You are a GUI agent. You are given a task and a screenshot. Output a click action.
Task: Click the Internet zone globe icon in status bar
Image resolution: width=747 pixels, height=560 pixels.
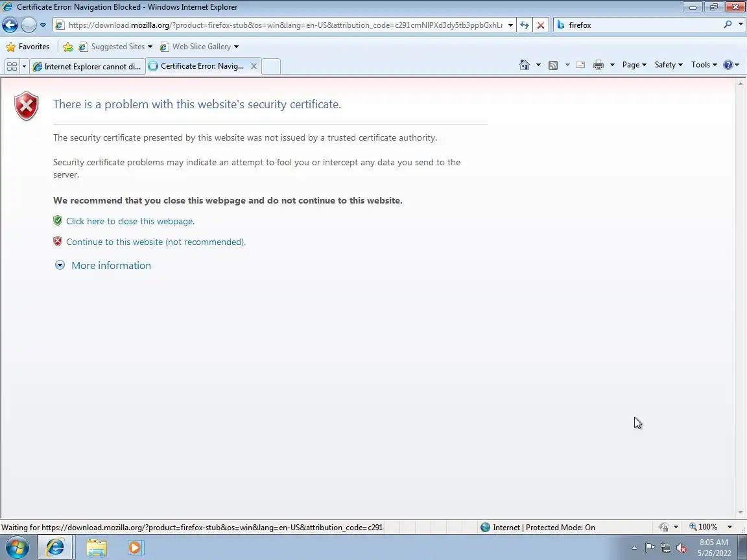click(485, 527)
